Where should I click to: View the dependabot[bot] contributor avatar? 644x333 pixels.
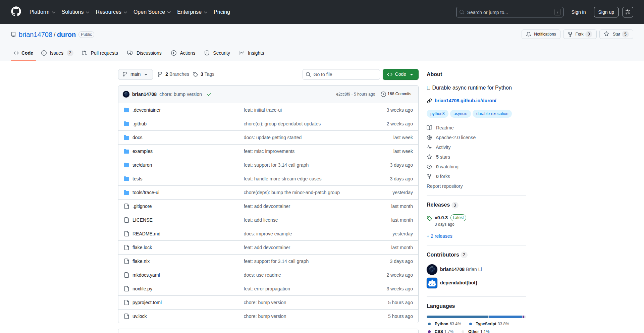(432, 283)
